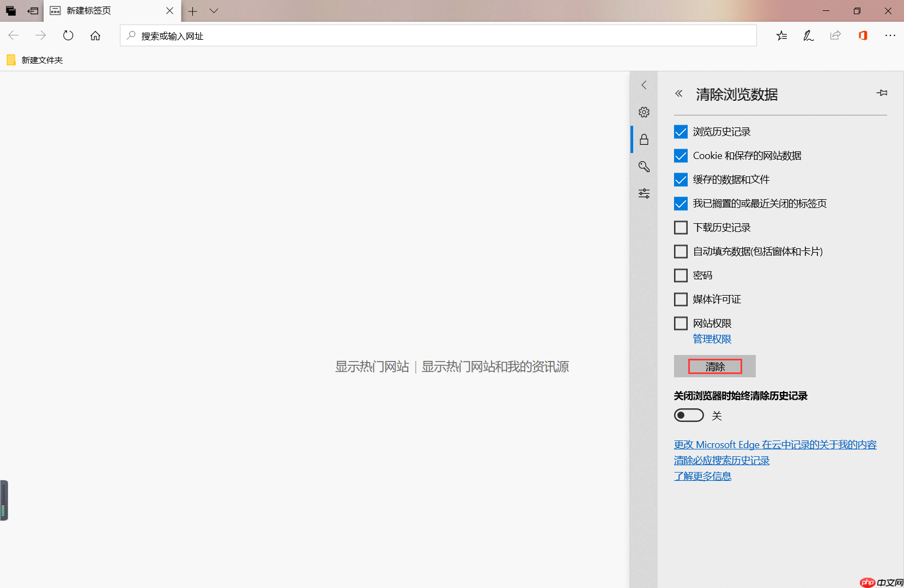Open the favorites hub star icon
This screenshot has width=904, height=588.
782,35
